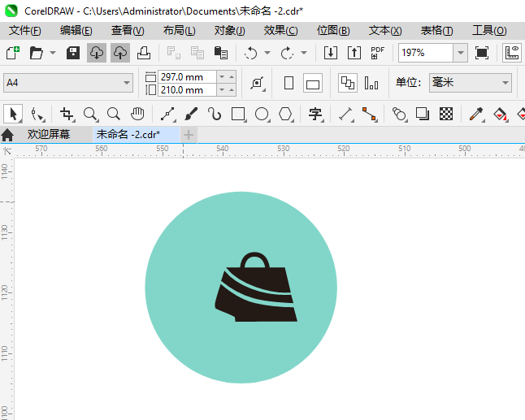Image resolution: width=525 pixels, height=420 pixels.
Task: Click the 297.0 mm width field
Action: click(187, 77)
